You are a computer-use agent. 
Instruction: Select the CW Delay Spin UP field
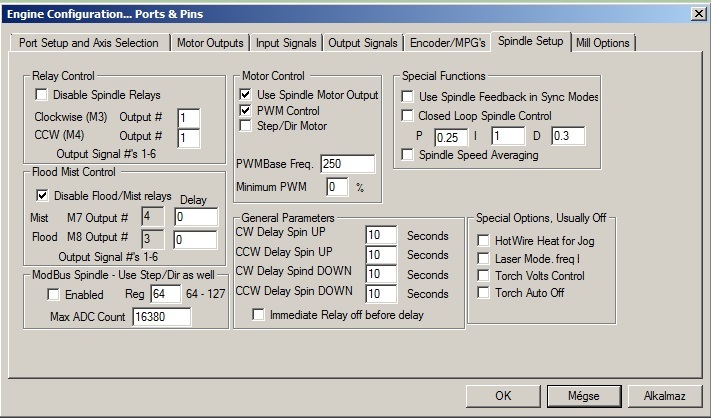[381, 236]
